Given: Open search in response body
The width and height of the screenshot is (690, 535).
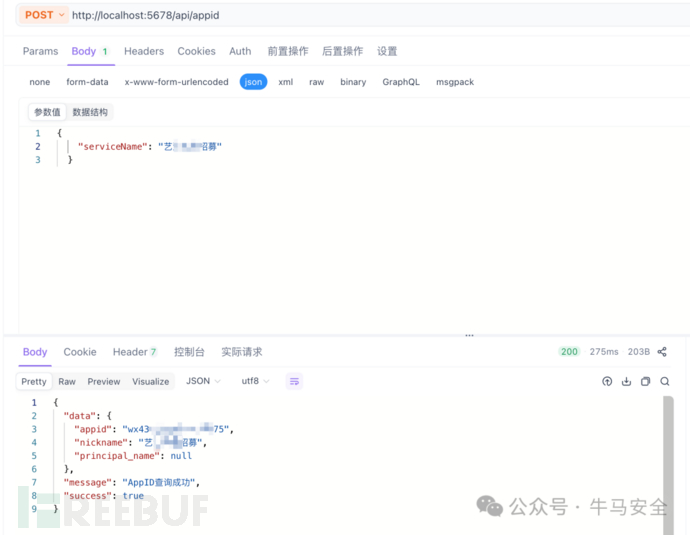Looking at the screenshot, I should pyautogui.click(x=664, y=381).
